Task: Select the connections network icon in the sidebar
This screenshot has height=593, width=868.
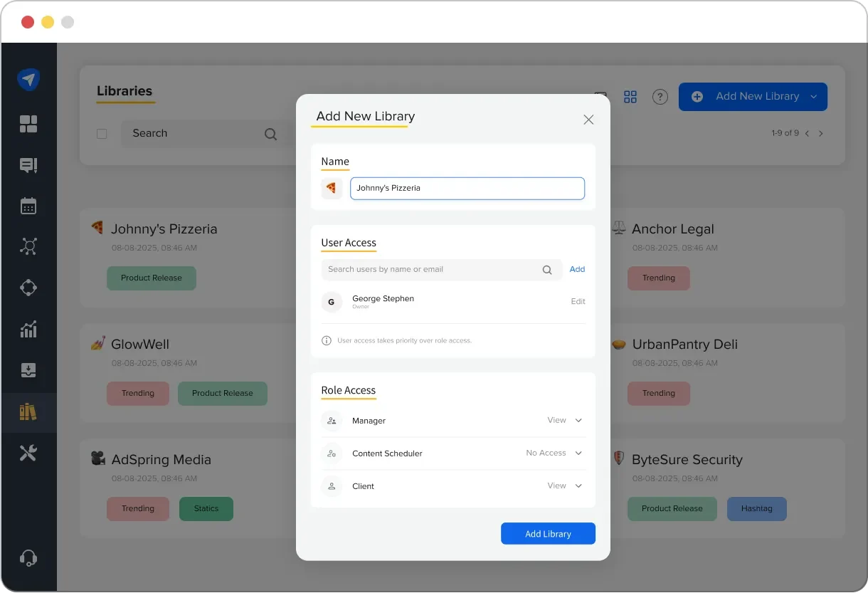Action: (28, 246)
